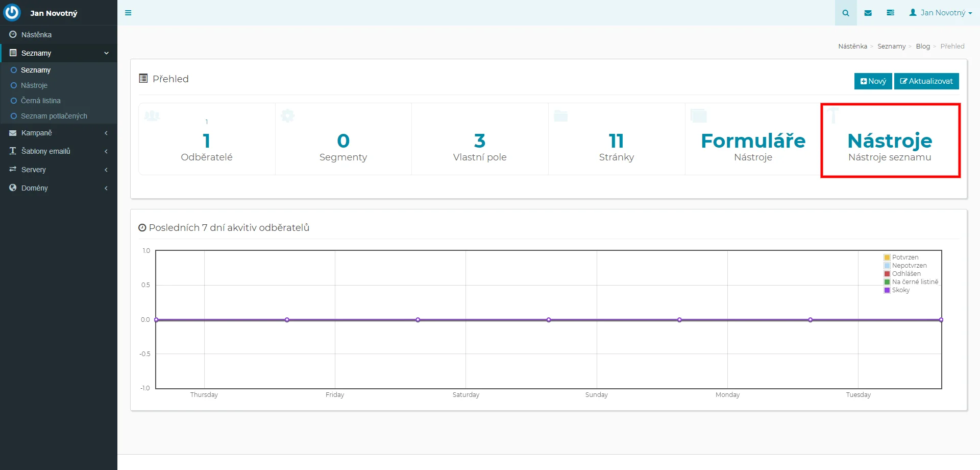Click the application logo icon
Screen dimensions: 980x470
coord(12,13)
